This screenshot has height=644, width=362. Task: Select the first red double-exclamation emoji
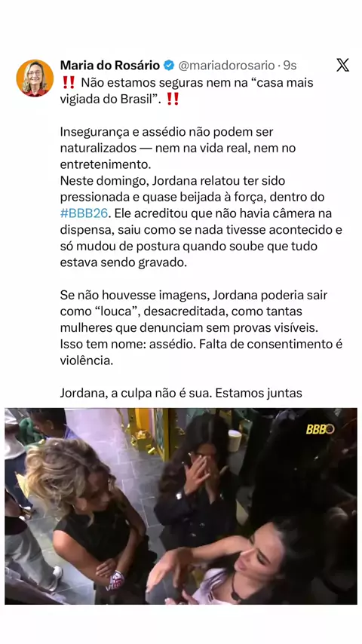click(x=69, y=82)
